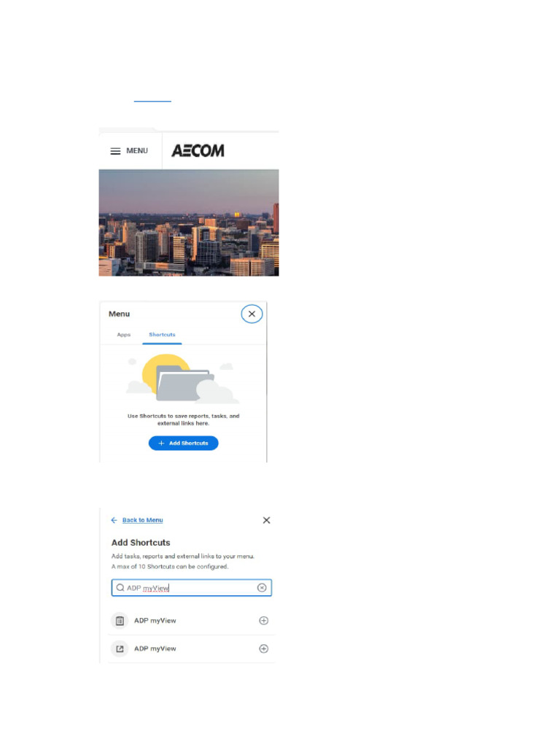Close the Add Shortcuts panel
560x747 pixels.
[x=267, y=520]
